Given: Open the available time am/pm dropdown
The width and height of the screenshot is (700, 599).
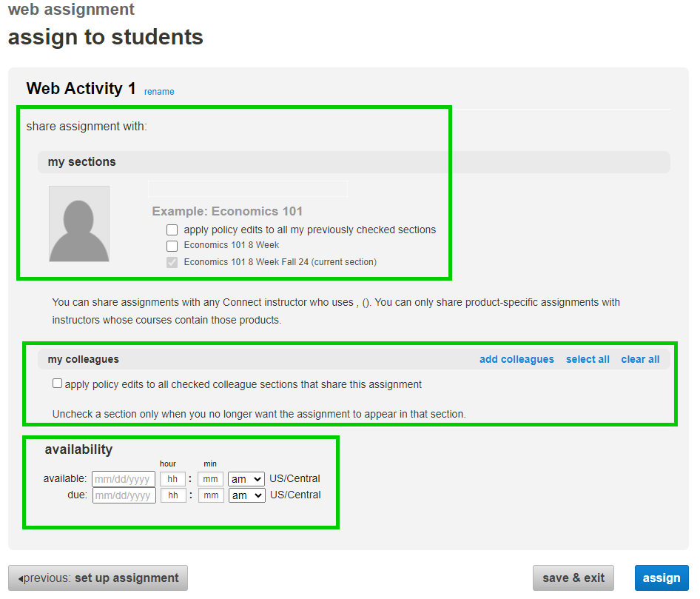Looking at the screenshot, I should click(x=246, y=479).
